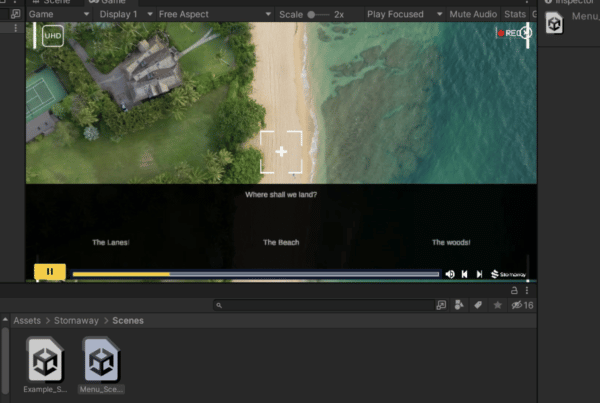This screenshot has height=403, width=600.
Task: Mute the player using the speaker icon
Action: (450, 274)
